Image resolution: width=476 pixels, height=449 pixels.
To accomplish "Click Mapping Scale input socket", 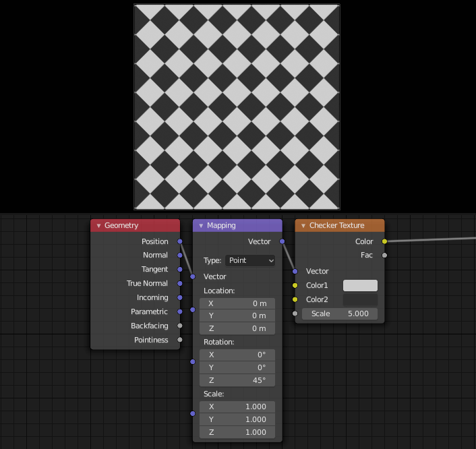I will (x=193, y=413).
